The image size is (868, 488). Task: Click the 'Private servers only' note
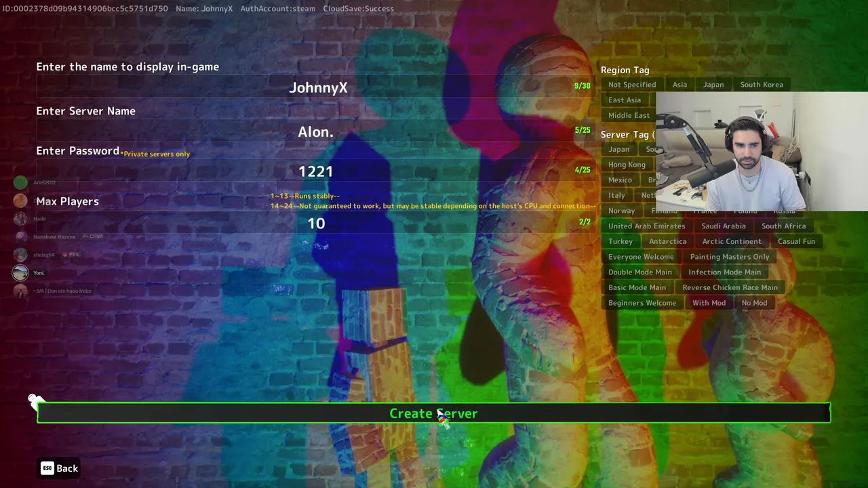156,154
